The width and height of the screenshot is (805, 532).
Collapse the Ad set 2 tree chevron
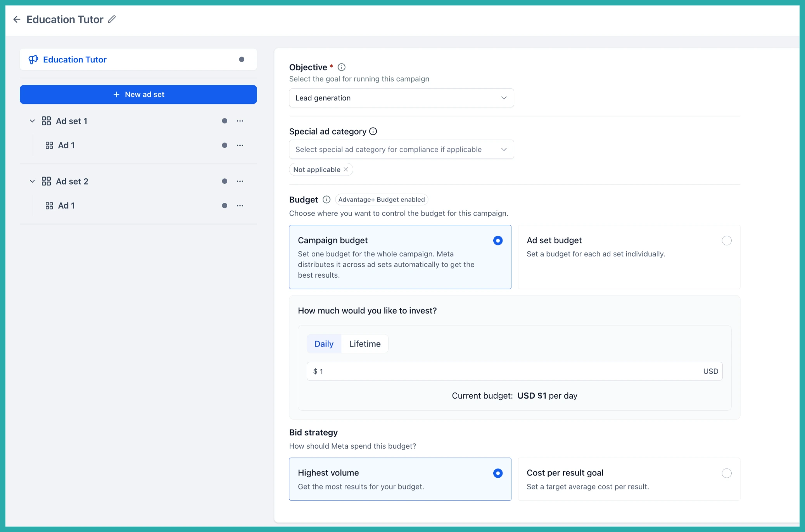tap(32, 181)
